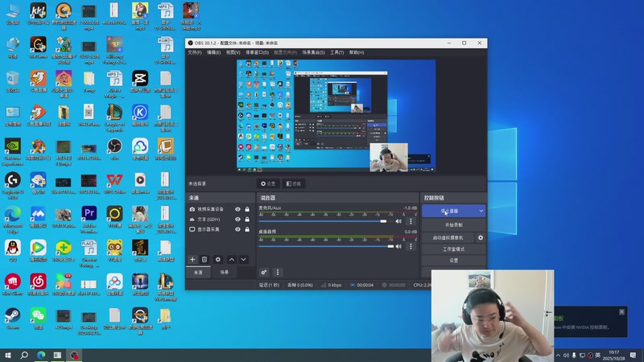The image size is (644, 362).
Task: Open CapCut (剪映) desktop icon
Action: (x=140, y=81)
